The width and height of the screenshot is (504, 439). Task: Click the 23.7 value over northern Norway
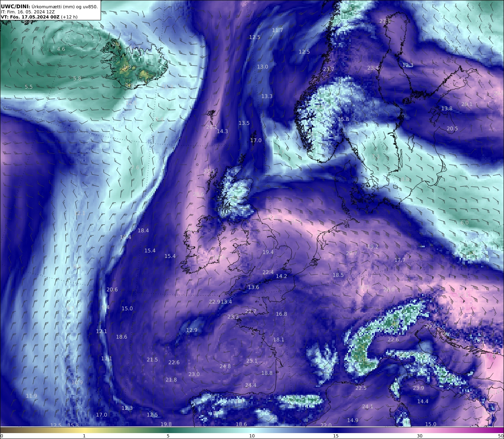pyautogui.click(x=328, y=69)
